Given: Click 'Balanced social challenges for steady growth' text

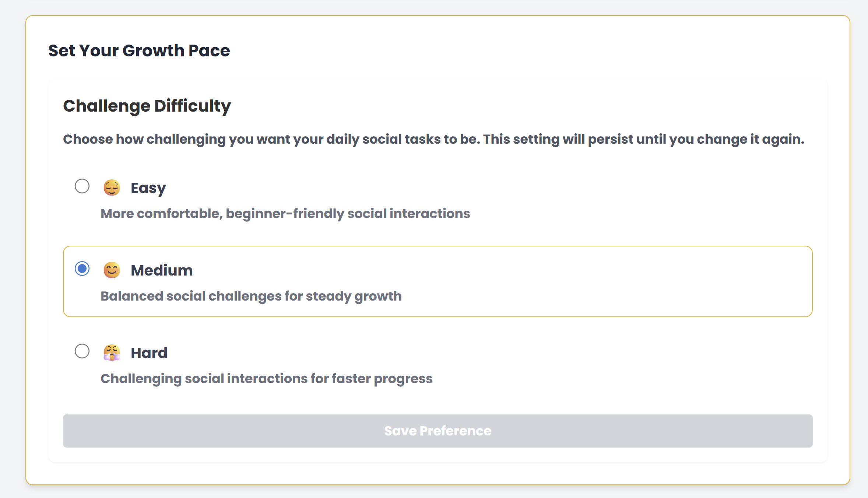Looking at the screenshot, I should (x=251, y=296).
